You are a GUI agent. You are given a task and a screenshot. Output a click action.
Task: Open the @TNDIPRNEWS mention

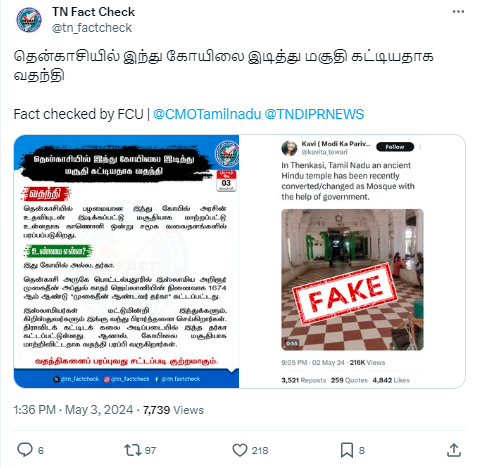click(314, 114)
